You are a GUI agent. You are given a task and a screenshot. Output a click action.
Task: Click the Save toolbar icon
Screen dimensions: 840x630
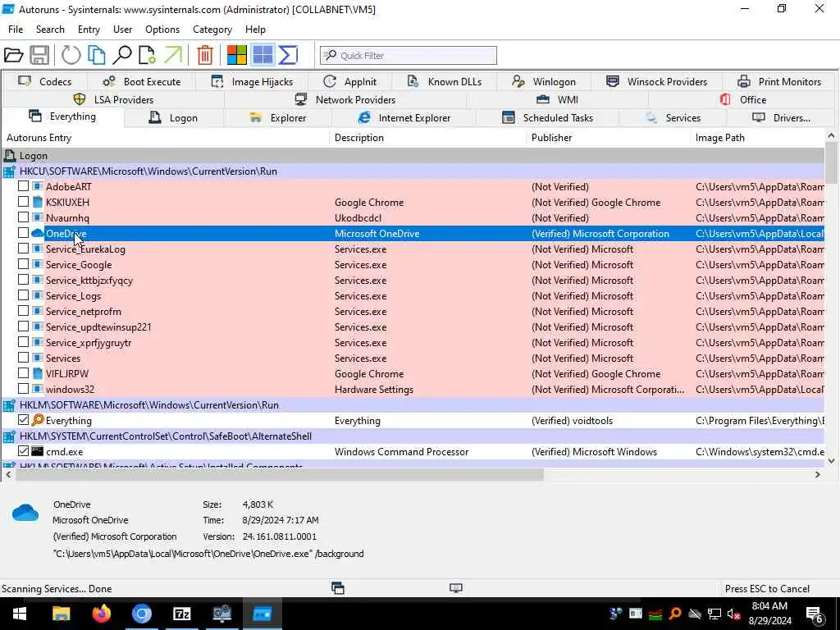[x=39, y=55]
